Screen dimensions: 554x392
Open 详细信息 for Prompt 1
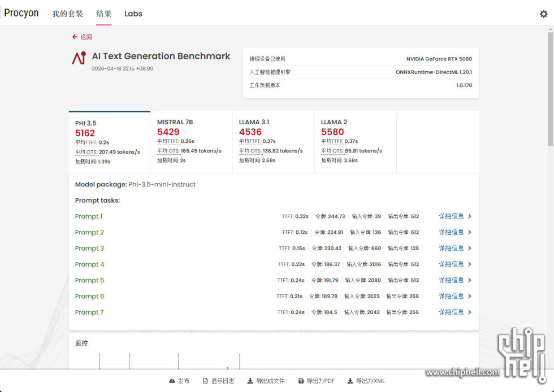click(x=451, y=216)
